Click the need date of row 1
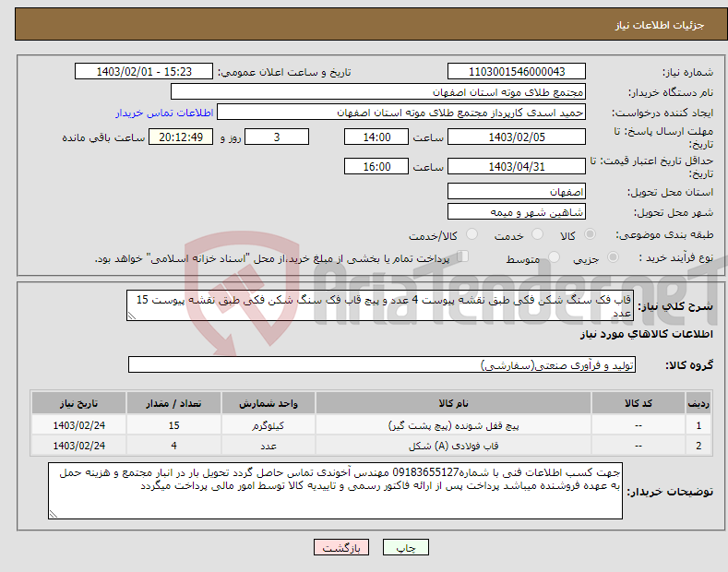This screenshot has width=728, height=572. pyautogui.click(x=79, y=425)
